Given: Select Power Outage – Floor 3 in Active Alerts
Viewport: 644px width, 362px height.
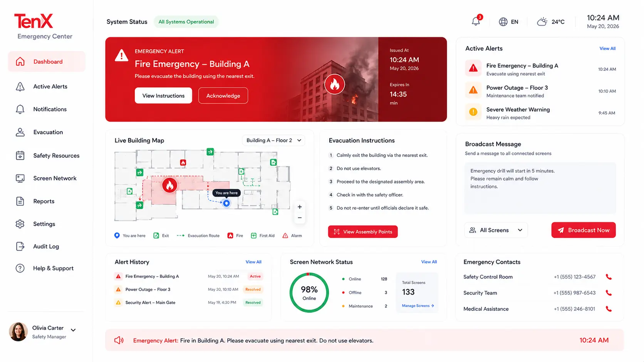Looking at the screenshot, I should (540, 91).
